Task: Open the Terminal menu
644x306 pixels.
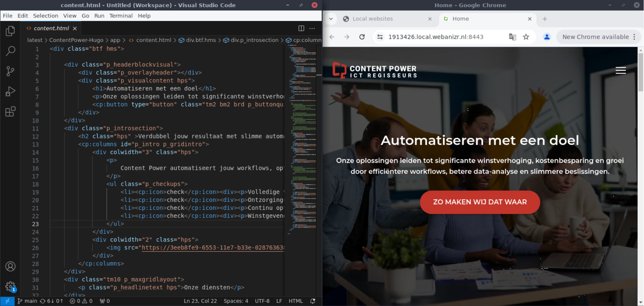Action: pyautogui.click(x=121, y=16)
